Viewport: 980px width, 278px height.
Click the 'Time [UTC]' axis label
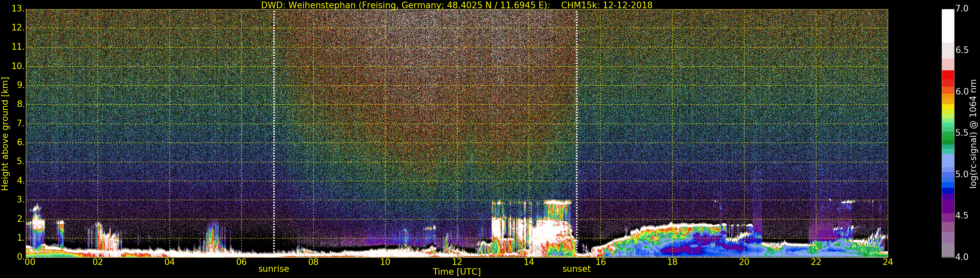tap(457, 272)
